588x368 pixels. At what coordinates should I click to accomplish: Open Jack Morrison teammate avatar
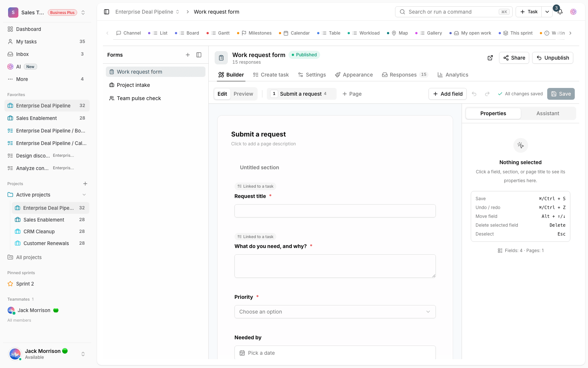pyautogui.click(x=11, y=310)
